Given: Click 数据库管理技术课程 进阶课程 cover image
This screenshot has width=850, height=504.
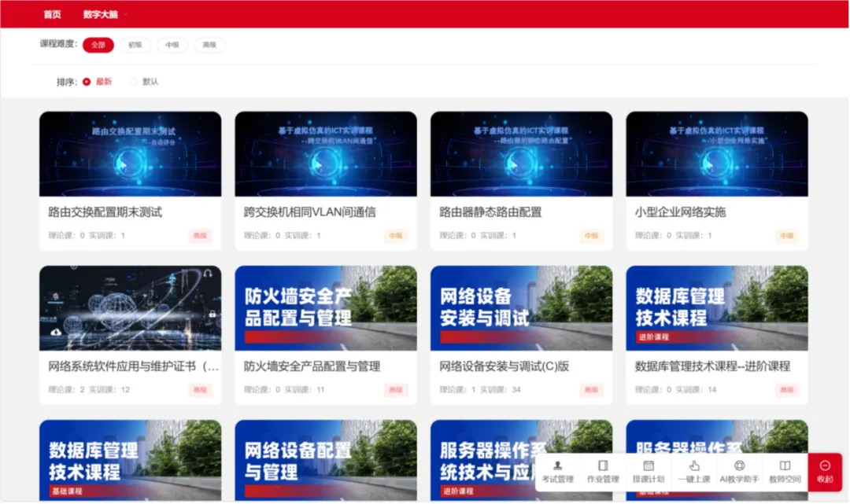Looking at the screenshot, I should (716, 307).
